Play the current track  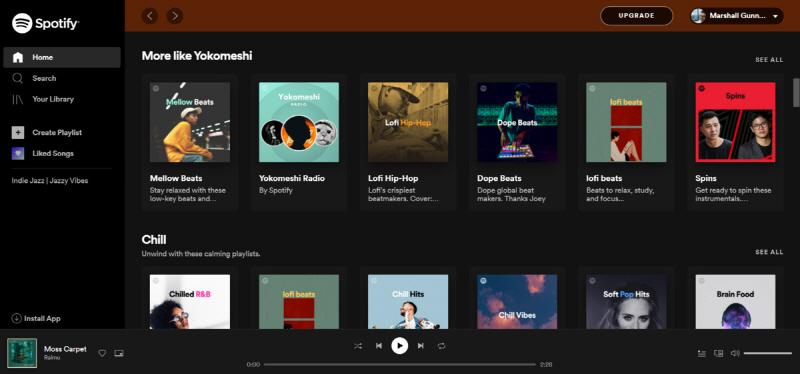(399, 346)
